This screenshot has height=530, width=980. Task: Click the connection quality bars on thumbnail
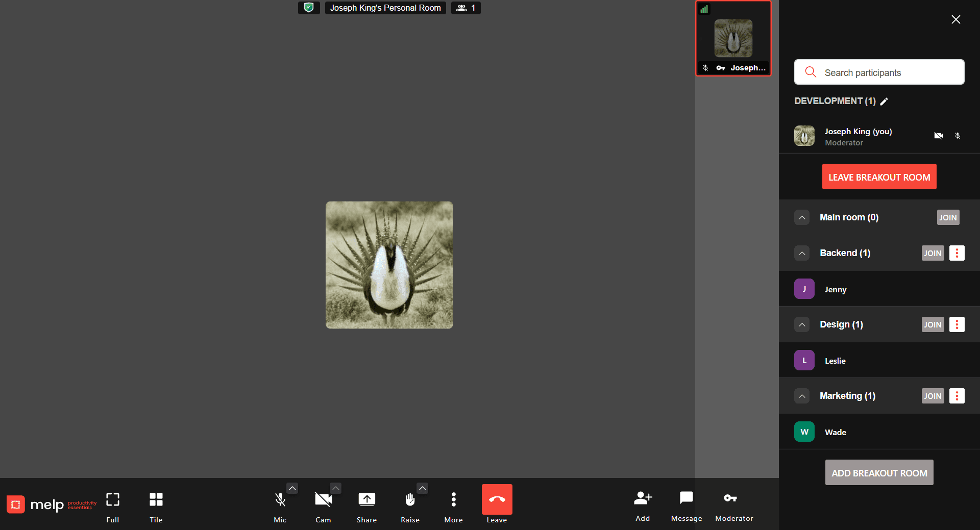click(704, 9)
